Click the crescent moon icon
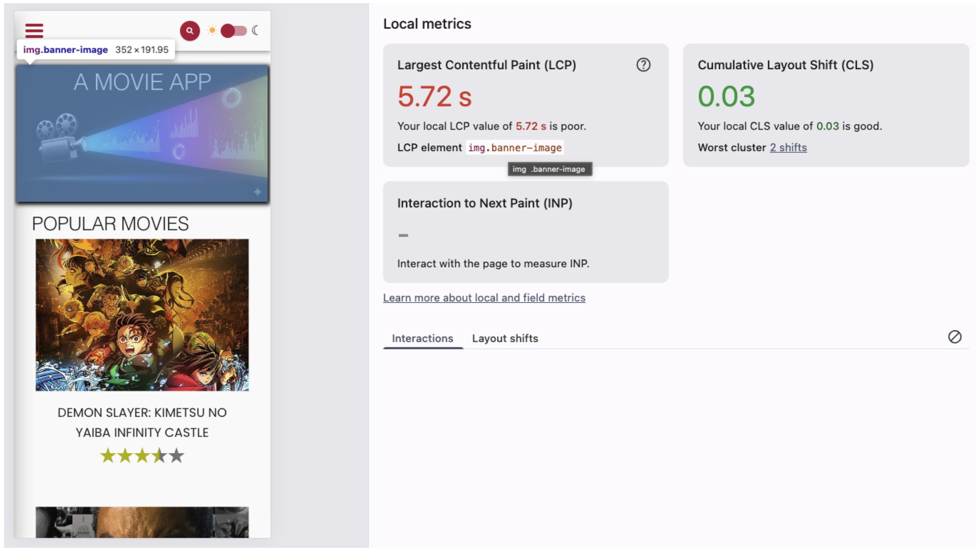The width and height of the screenshot is (980, 551). click(255, 30)
